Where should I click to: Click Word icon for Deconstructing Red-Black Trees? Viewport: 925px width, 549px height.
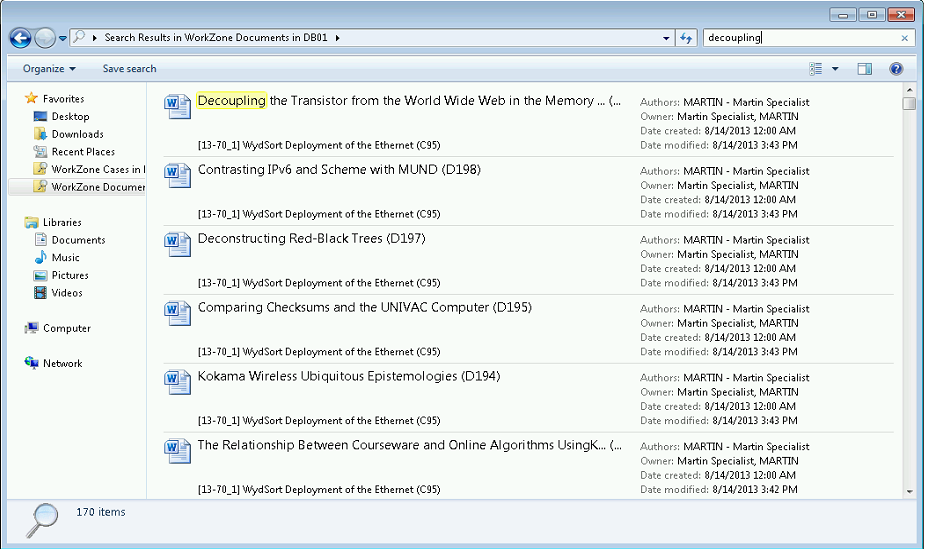tap(177, 244)
